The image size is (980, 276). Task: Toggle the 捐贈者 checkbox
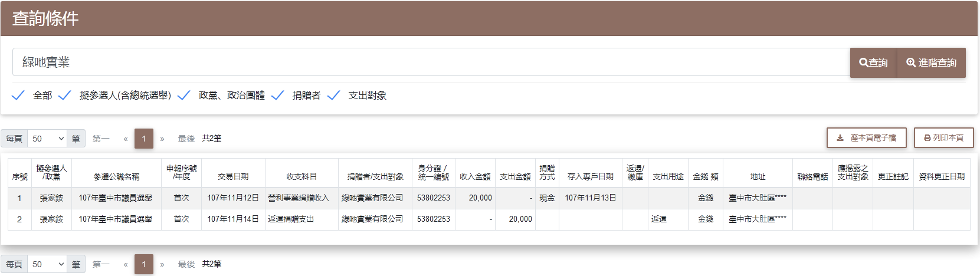[278, 96]
